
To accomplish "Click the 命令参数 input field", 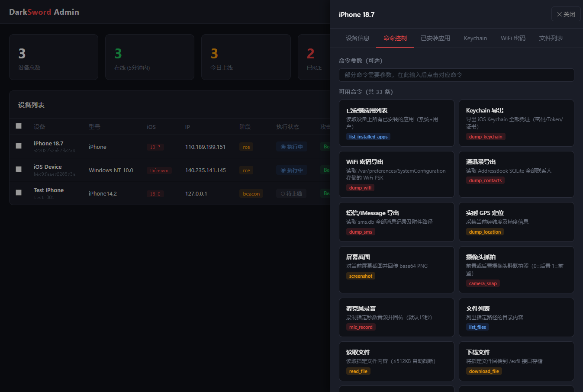I will pyautogui.click(x=457, y=75).
